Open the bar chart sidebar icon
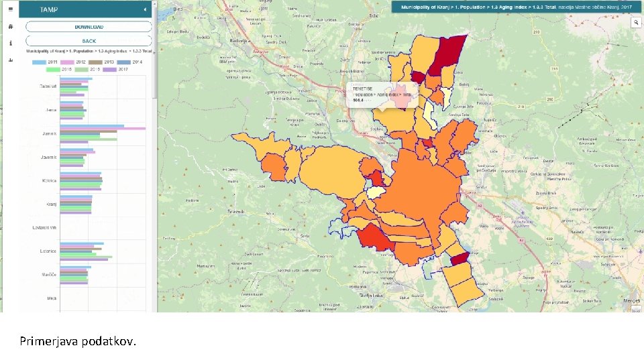 (11, 60)
